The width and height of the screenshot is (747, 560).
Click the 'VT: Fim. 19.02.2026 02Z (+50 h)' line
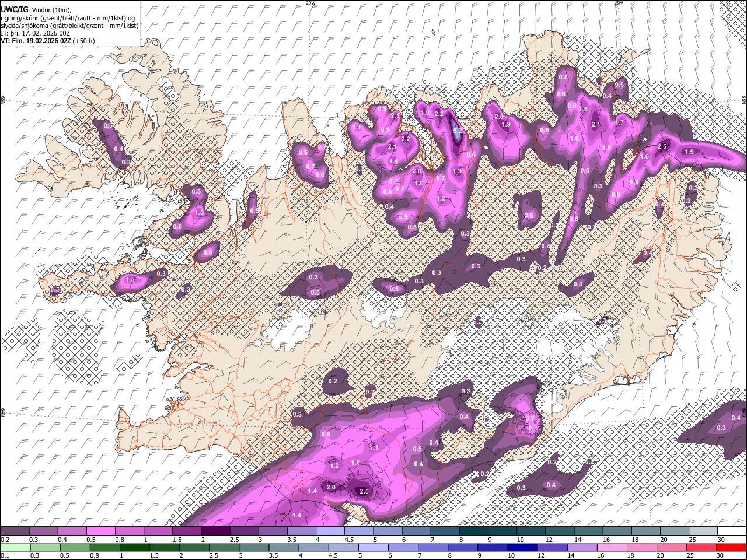[47, 41]
